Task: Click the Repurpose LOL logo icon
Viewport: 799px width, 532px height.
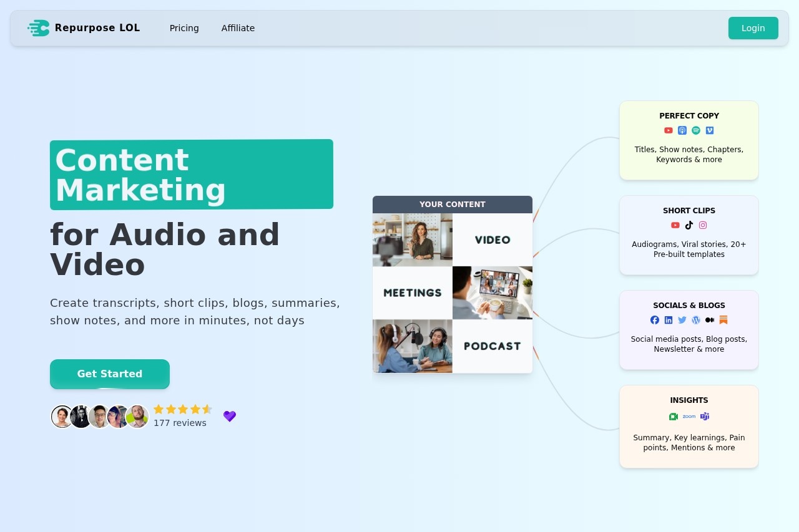Action: [x=39, y=28]
